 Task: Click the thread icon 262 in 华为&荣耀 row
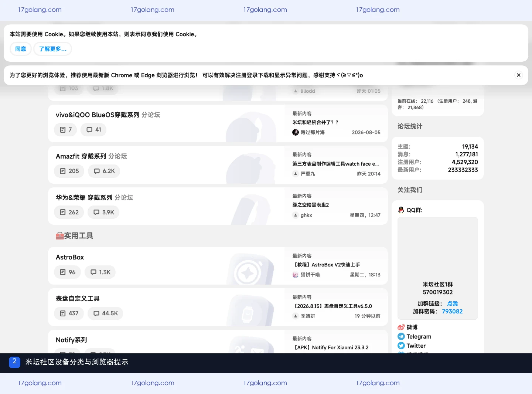63,213
